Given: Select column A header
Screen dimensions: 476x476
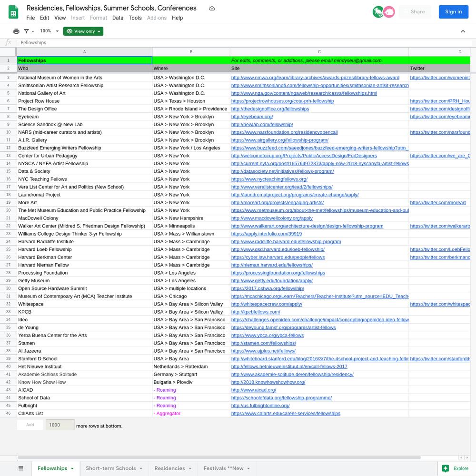Looking at the screenshot, I should [x=84, y=52].
